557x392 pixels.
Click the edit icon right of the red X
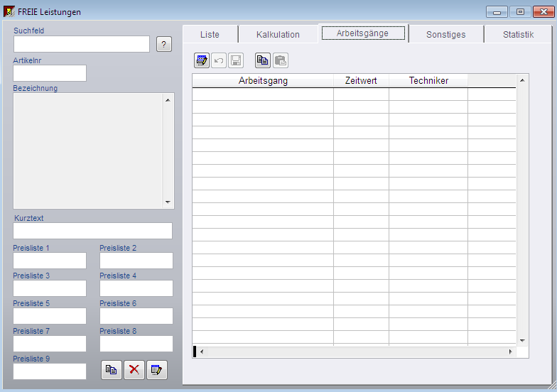point(157,370)
